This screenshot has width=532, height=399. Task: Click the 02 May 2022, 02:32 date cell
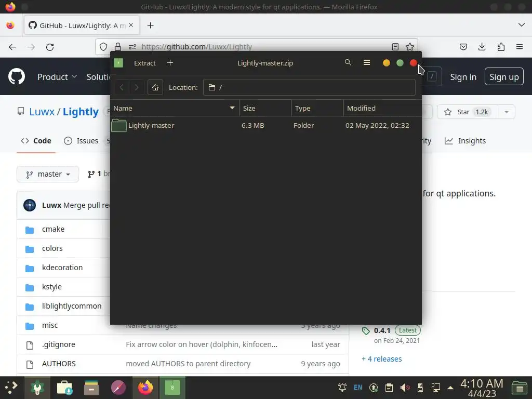point(377,126)
